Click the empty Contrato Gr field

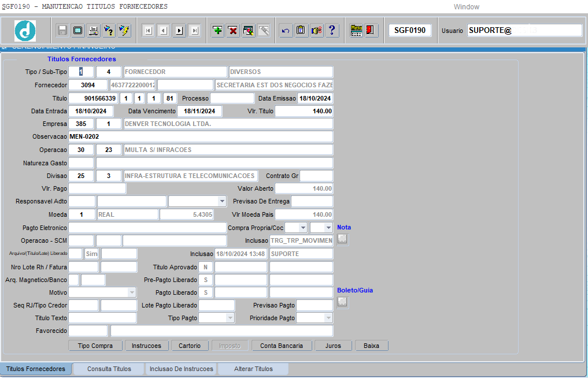click(316, 176)
